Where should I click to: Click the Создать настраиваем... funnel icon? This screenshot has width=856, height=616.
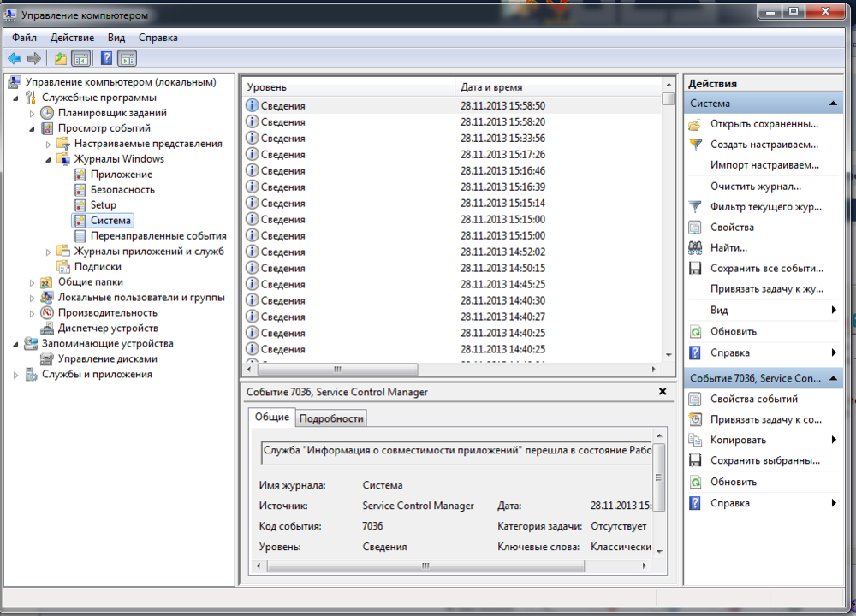point(695,145)
